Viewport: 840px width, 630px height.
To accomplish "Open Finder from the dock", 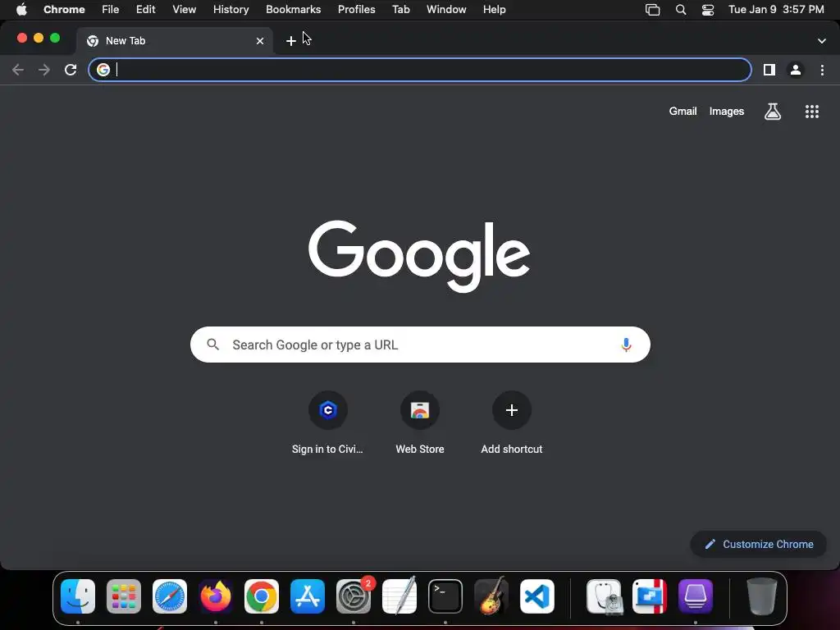I will 78,596.
